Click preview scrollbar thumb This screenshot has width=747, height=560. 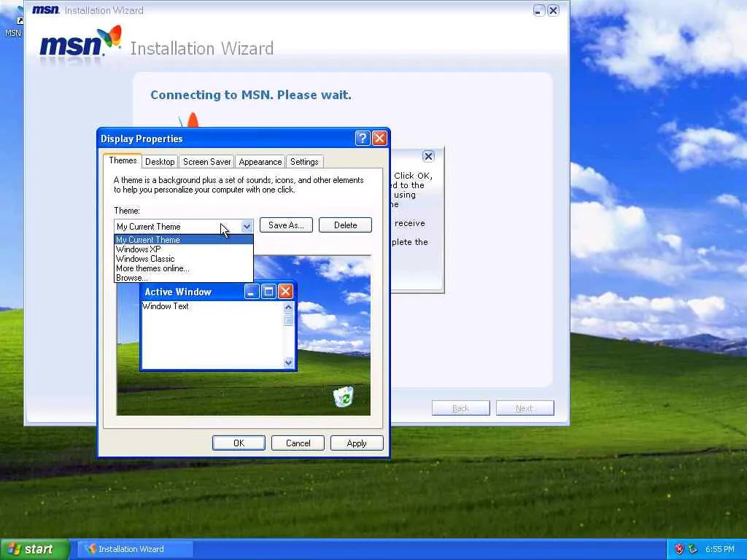tap(288, 320)
